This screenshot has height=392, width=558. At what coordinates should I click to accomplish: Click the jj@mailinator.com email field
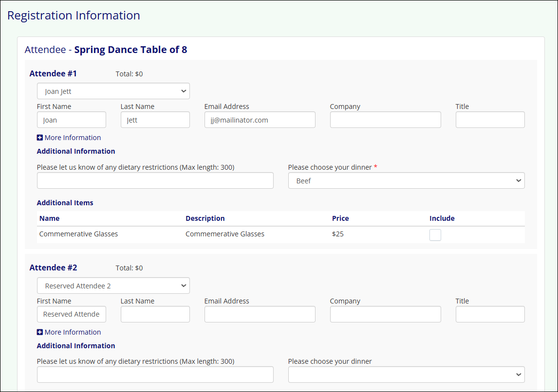tap(260, 120)
